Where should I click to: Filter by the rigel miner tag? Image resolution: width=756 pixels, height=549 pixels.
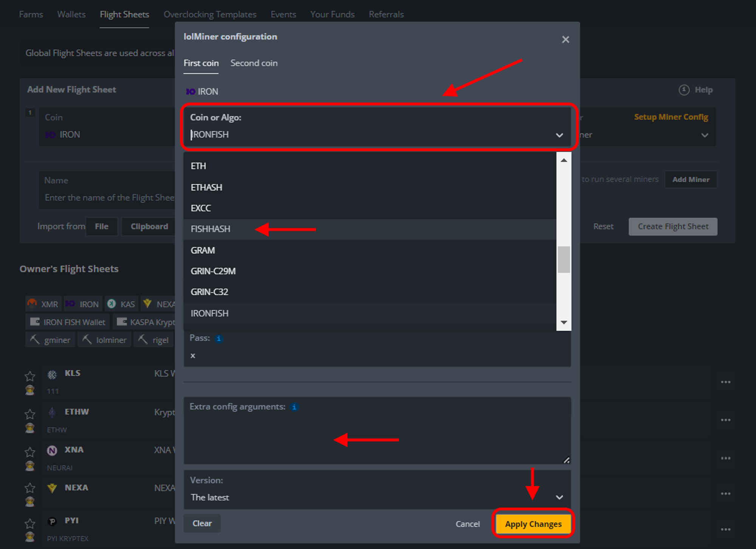pyautogui.click(x=153, y=340)
